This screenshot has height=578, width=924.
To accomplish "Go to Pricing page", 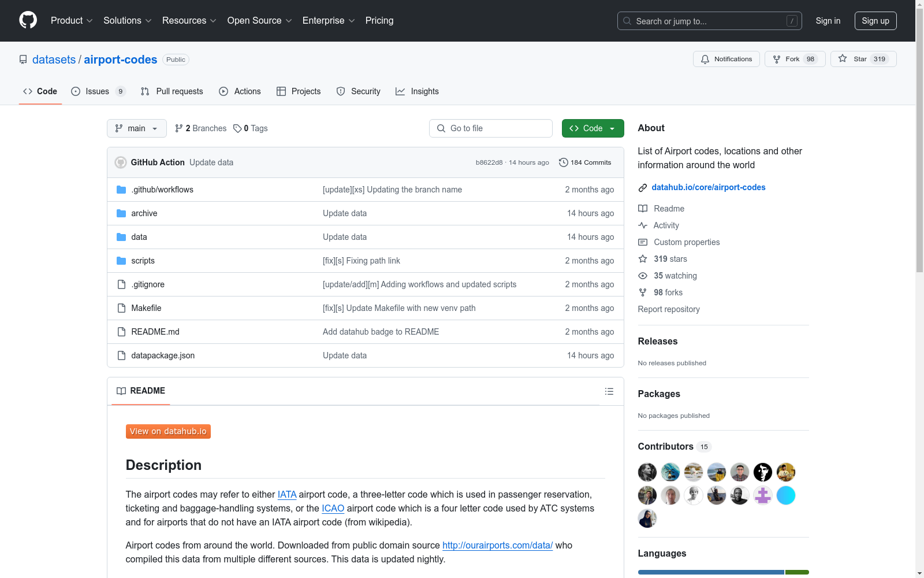I will [x=379, y=20].
